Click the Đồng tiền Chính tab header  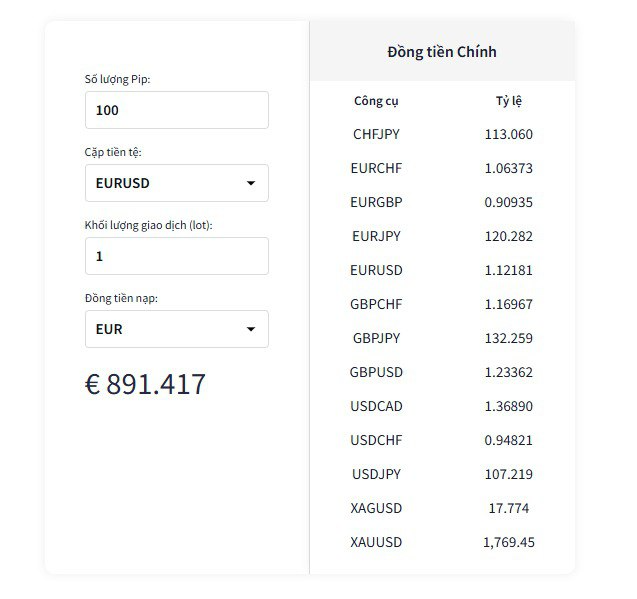(x=442, y=52)
